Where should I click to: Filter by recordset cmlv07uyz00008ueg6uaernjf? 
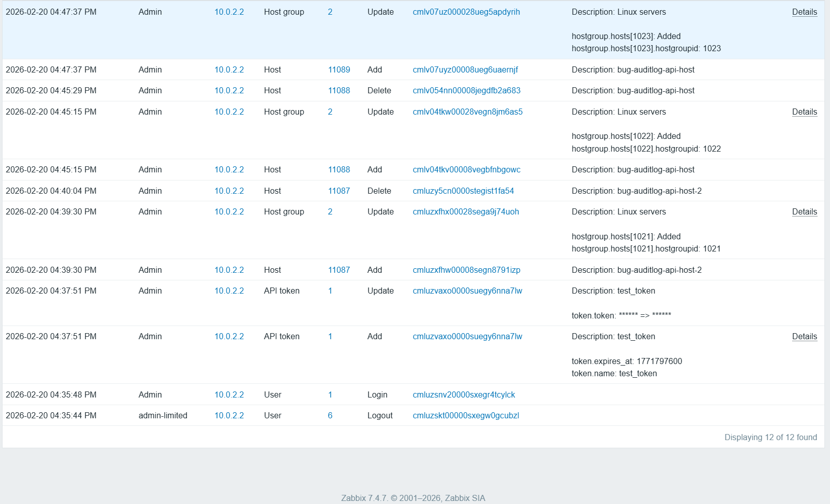[x=465, y=70]
